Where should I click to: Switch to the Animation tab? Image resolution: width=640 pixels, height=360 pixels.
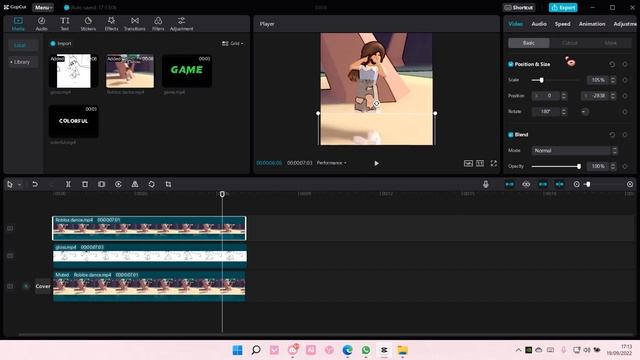coord(592,24)
